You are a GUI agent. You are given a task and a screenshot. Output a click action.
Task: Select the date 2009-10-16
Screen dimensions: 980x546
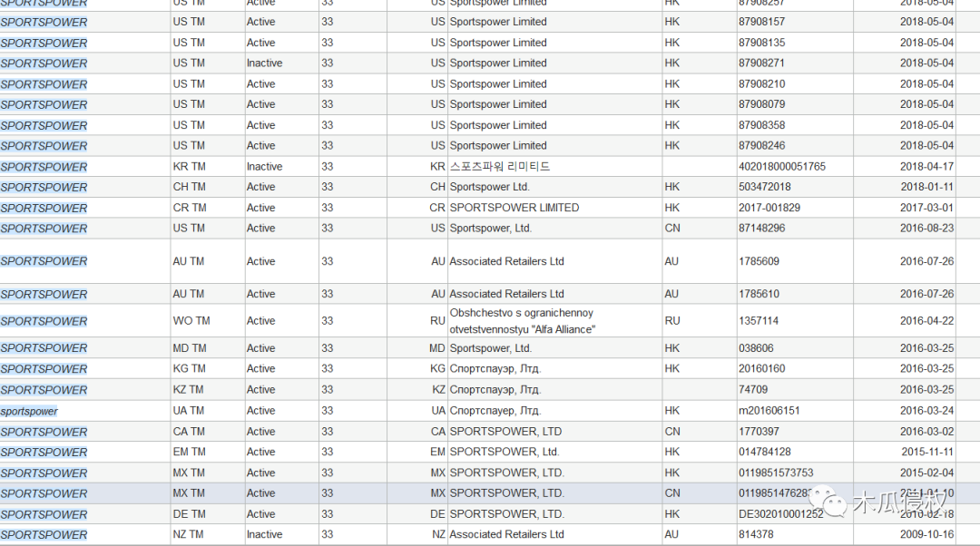(x=926, y=534)
